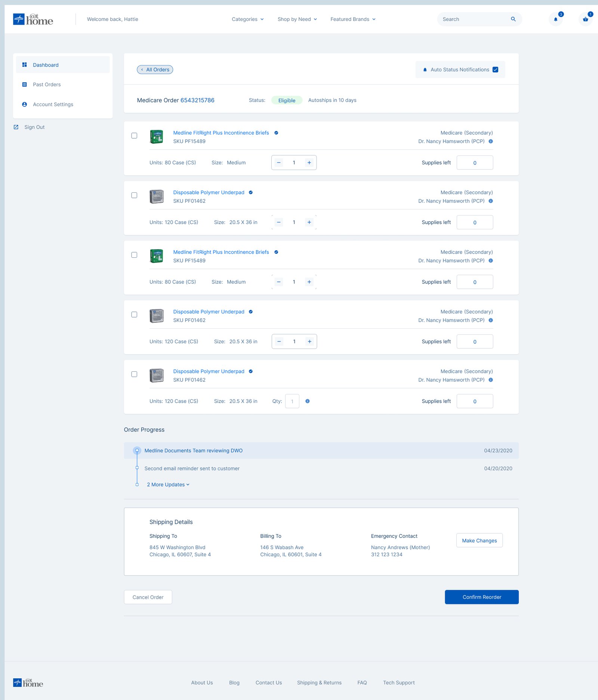Decrease quantity of first FitRight Briefs item
Viewport: 598px width, 700px height.
[279, 162]
